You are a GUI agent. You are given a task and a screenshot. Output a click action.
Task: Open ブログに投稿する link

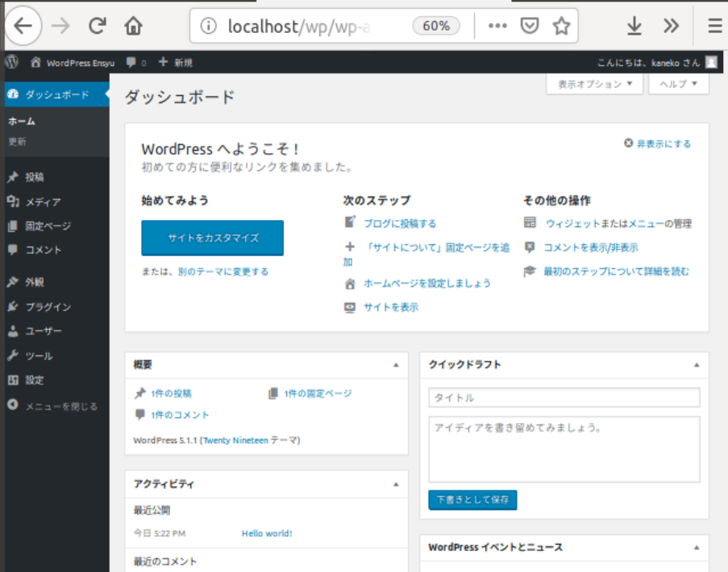click(x=400, y=224)
